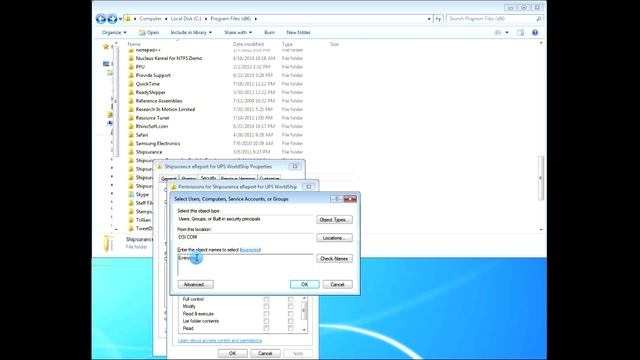
Task: Expand the address bar history dropdown
Action: coord(429,19)
